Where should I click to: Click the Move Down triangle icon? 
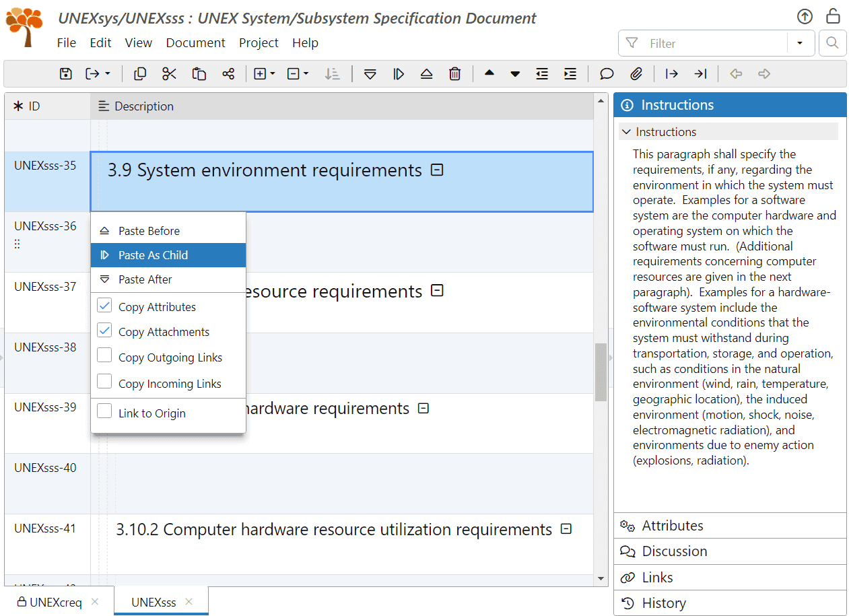[515, 74]
